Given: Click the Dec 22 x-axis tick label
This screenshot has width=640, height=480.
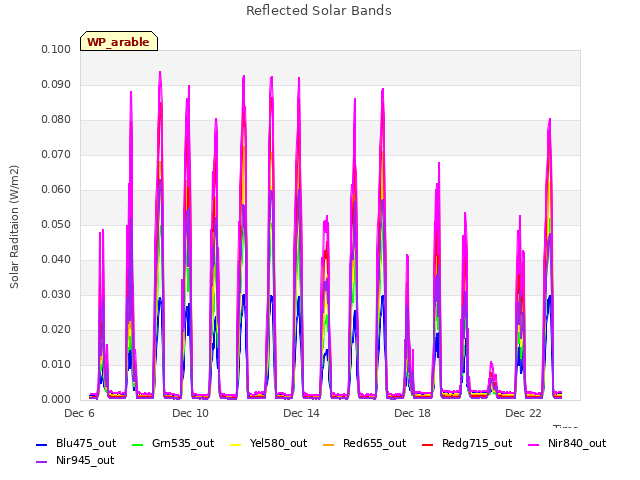Looking at the screenshot, I should point(523,413).
